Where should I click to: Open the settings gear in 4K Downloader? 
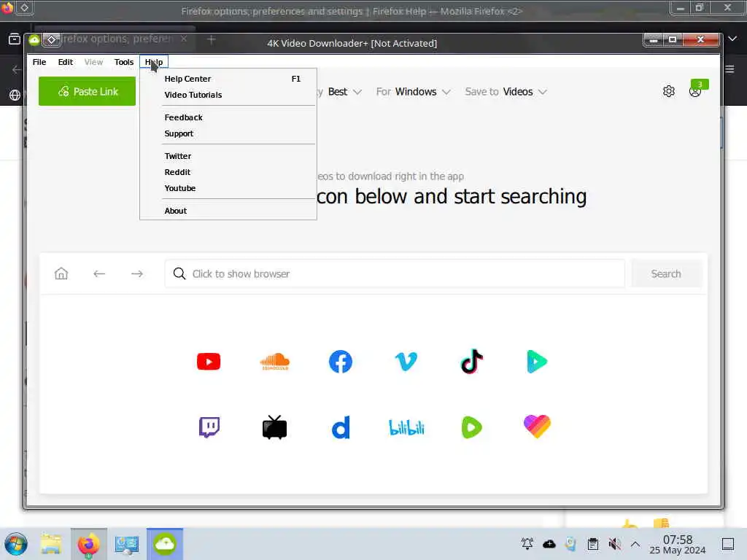pyautogui.click(x=669, y=91)
